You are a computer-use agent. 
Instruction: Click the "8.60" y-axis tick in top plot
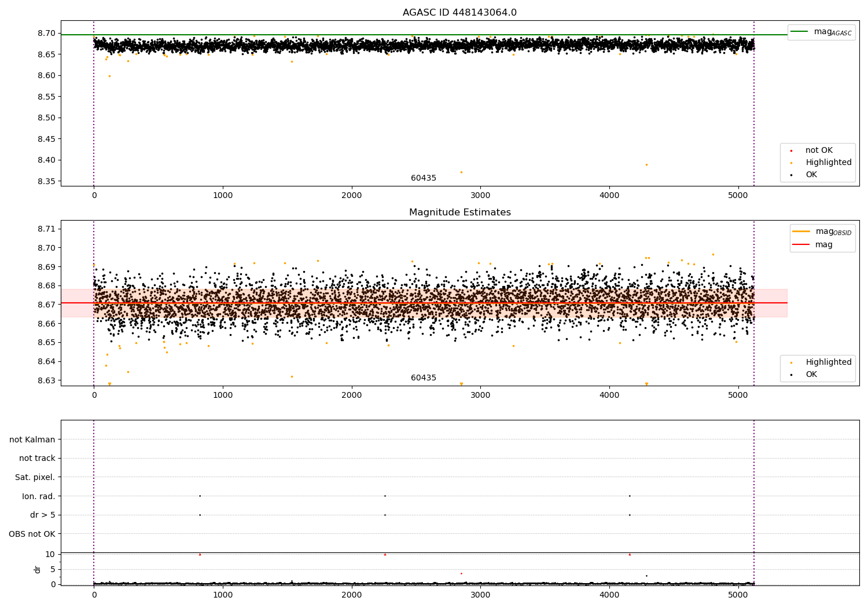46,76
